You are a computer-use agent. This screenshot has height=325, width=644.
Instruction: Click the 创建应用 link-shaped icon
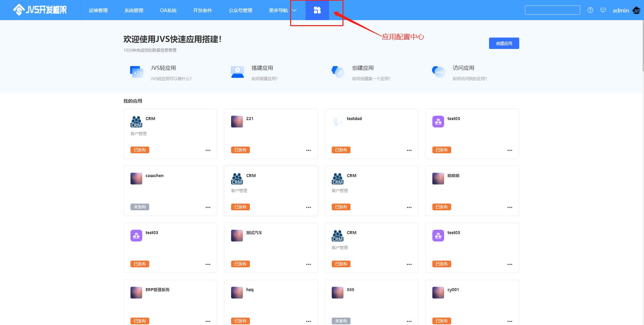[x=338, y=71]
